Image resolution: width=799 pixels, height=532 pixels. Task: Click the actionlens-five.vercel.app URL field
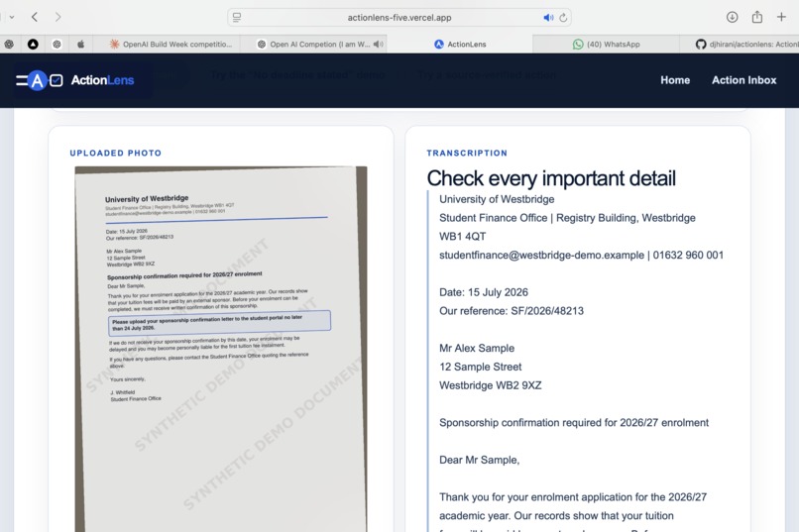(399, 17)
